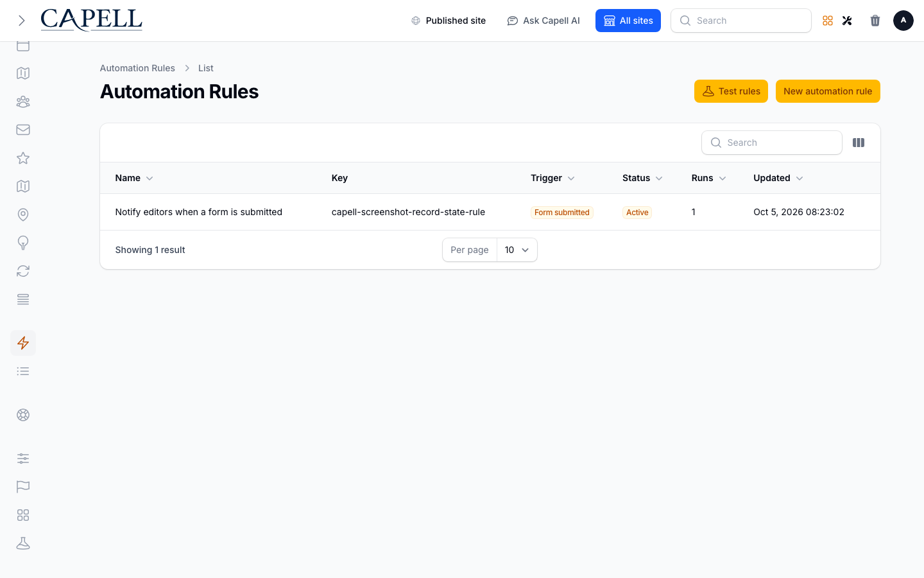Focus the table Search field
Image resolution: width=924 pixels, height=578 pixels.
(x=772, y=143)
